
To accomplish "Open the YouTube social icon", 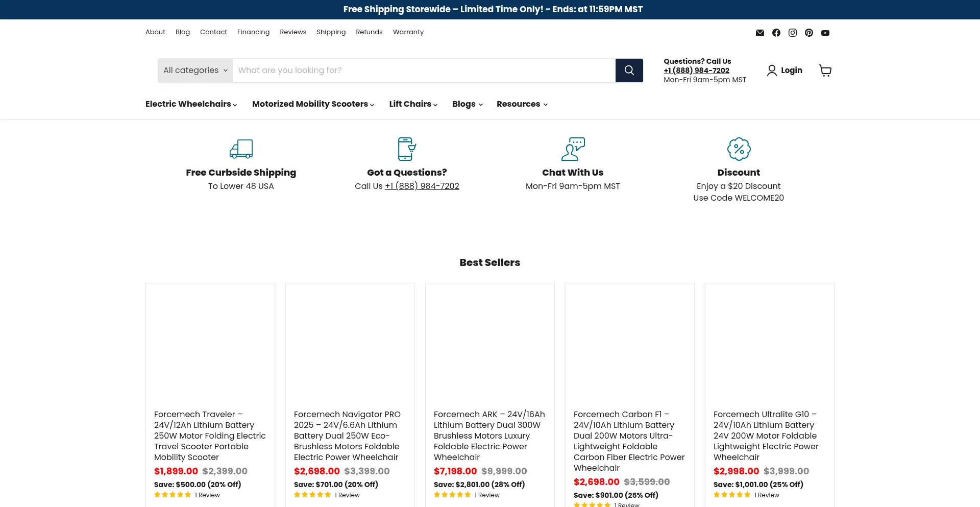I will point(825,33).
